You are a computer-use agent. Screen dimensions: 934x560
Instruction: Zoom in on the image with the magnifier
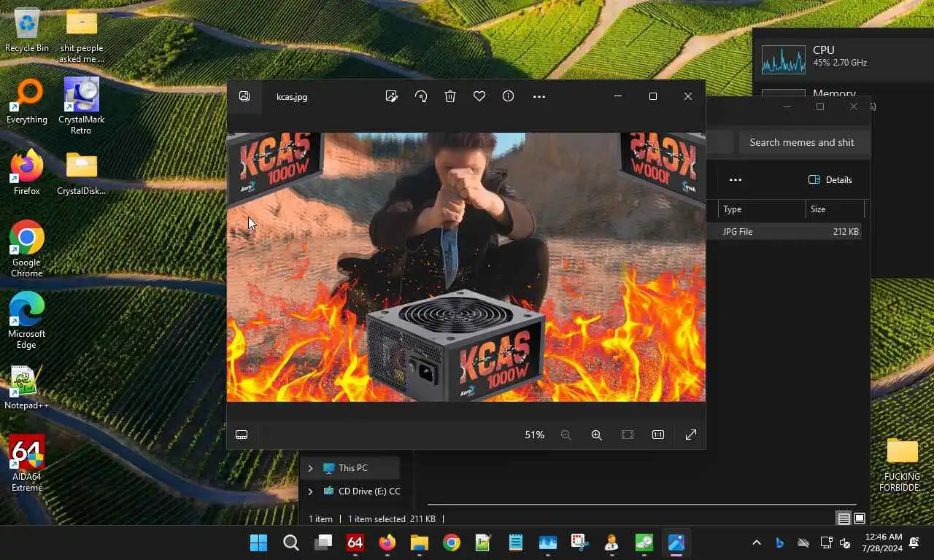click(x=596, y=435)
